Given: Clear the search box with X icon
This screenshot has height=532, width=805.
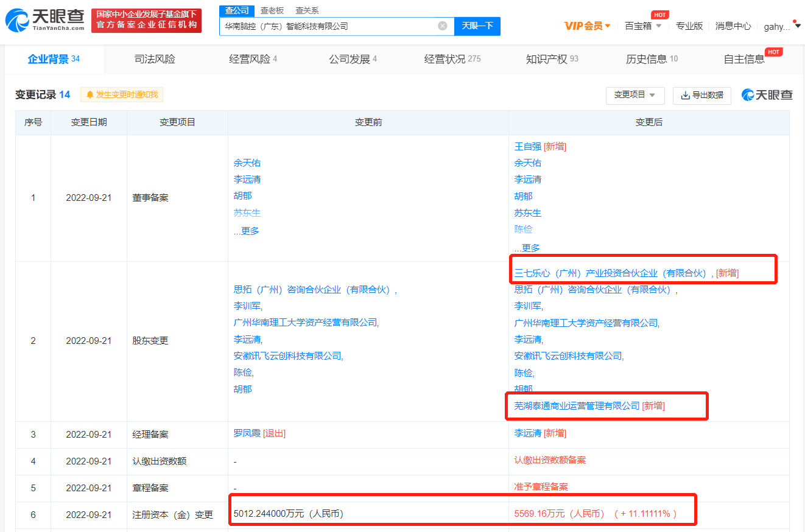Looking at the screenshot, I should coord(443,26).
